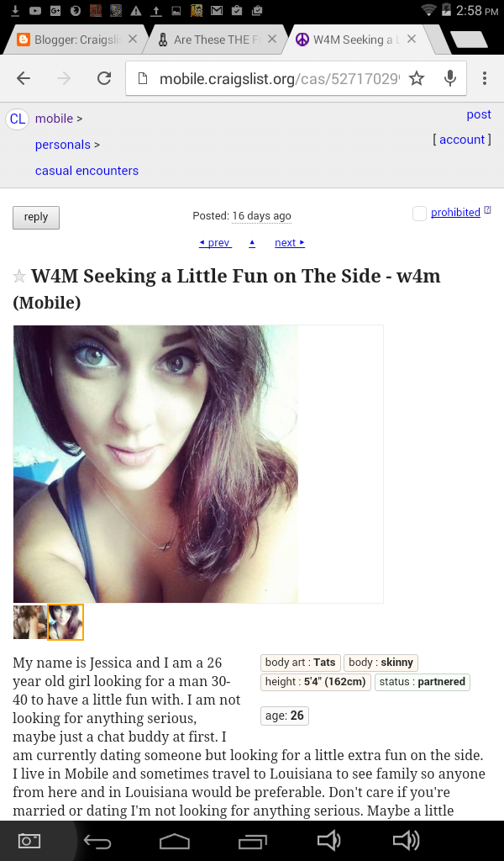
Task: Bookmark this page with the star icon
Action: 417,78
